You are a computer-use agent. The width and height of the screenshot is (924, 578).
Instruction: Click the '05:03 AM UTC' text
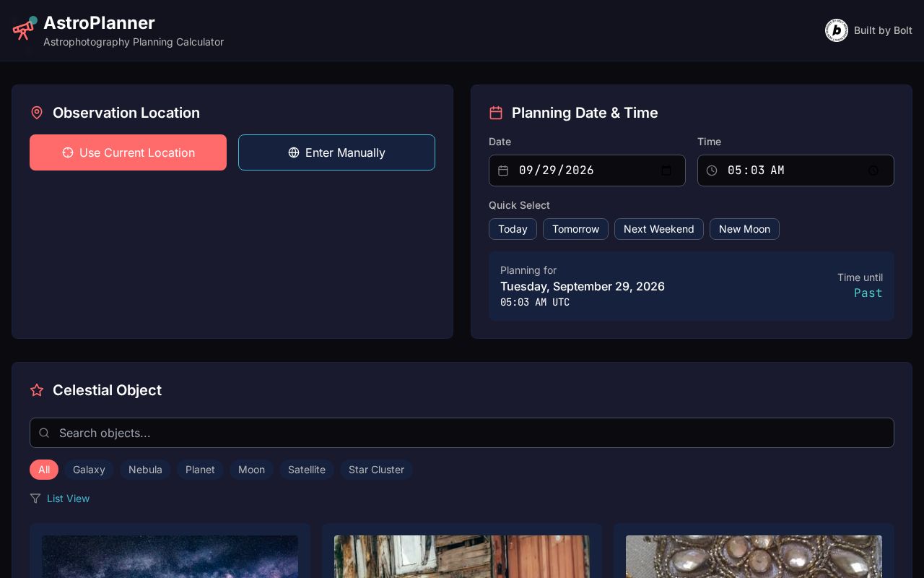pos(535,302)
